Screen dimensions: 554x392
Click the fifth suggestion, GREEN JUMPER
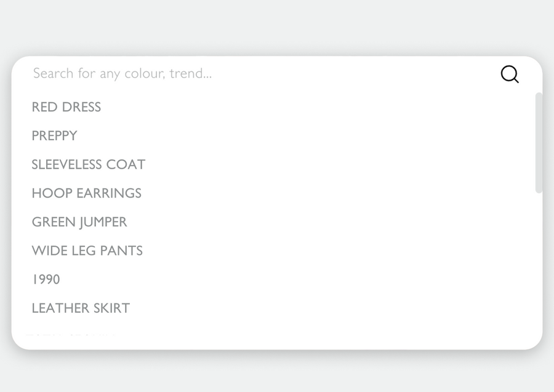point(79,222)
